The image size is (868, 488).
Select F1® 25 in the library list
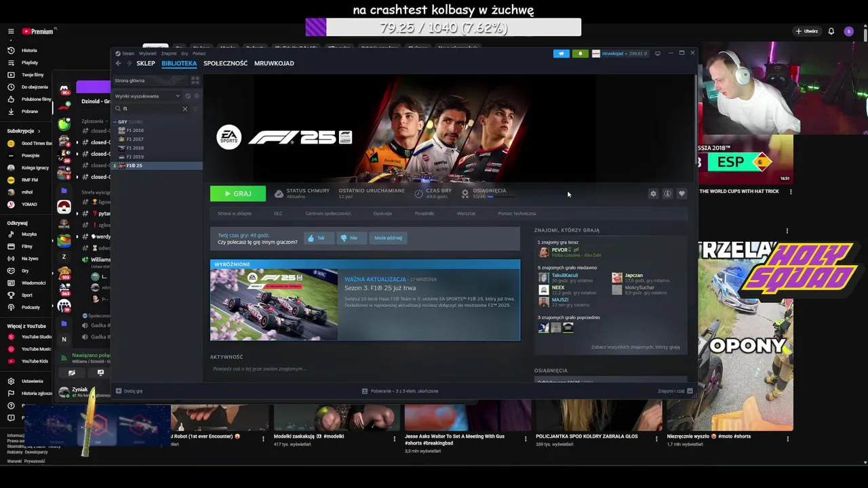157,165
